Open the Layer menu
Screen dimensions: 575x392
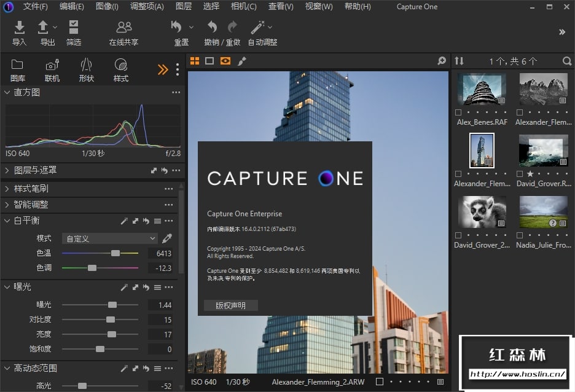[183, 7]
